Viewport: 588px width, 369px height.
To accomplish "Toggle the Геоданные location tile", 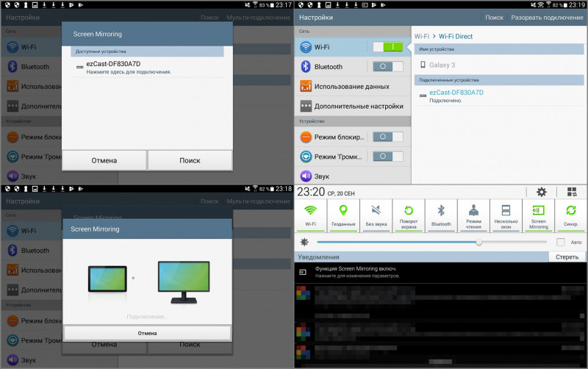I will [343, 215].
